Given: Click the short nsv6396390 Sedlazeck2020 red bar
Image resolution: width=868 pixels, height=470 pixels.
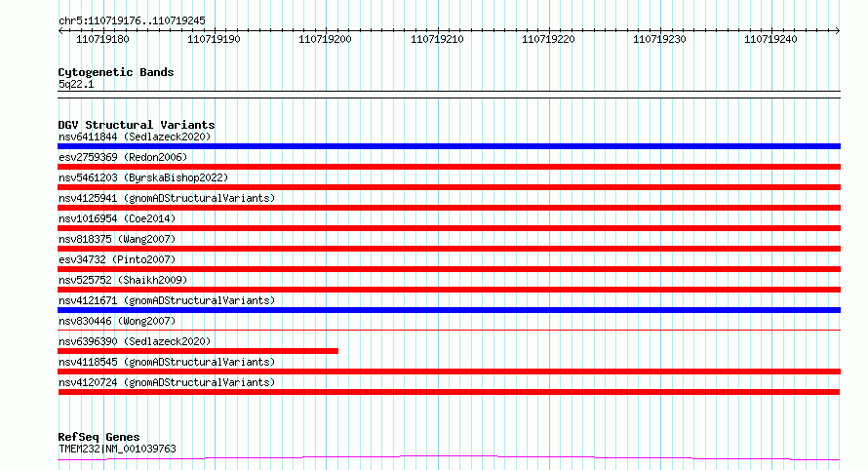Looking at the screenshot, I should point(198,352).
